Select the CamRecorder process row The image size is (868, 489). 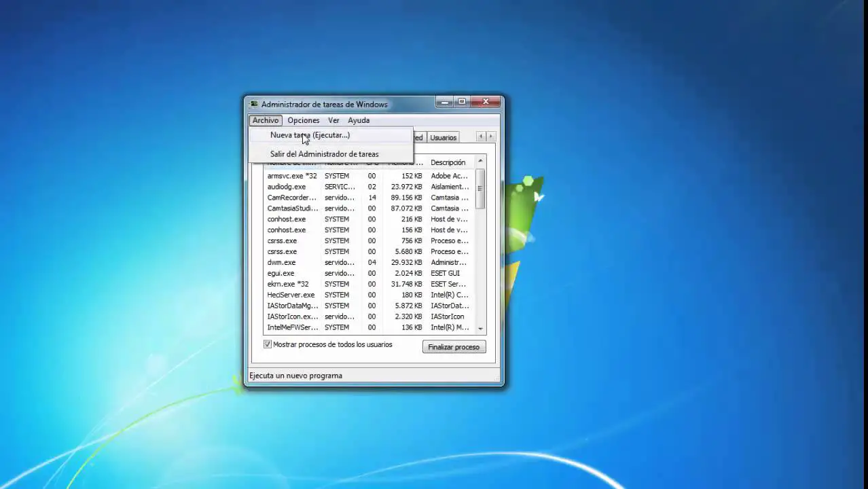click(x=369, y=198)
